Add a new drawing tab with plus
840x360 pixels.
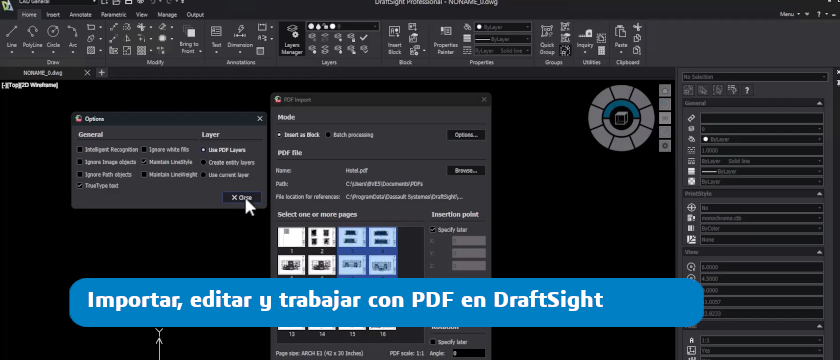pyautogui.click(x=102, y=72)
